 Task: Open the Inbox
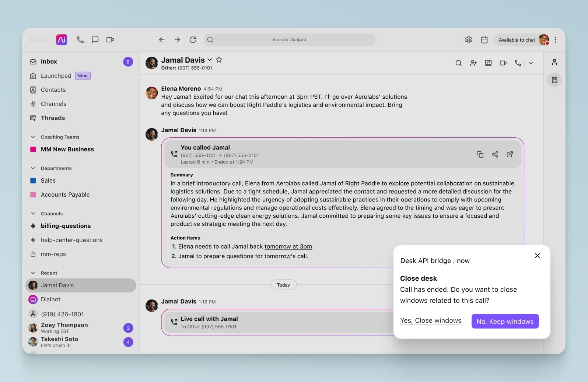click(x=49, y=62)
